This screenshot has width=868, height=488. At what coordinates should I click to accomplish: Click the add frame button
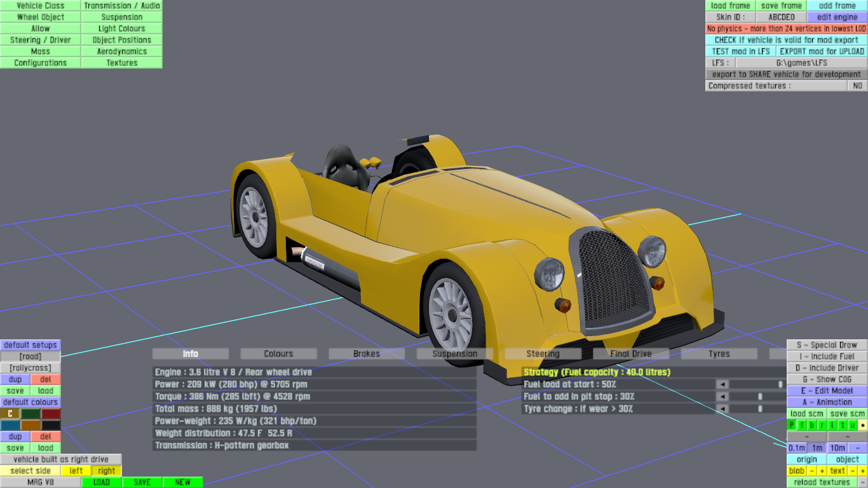[x=837, y=6]
